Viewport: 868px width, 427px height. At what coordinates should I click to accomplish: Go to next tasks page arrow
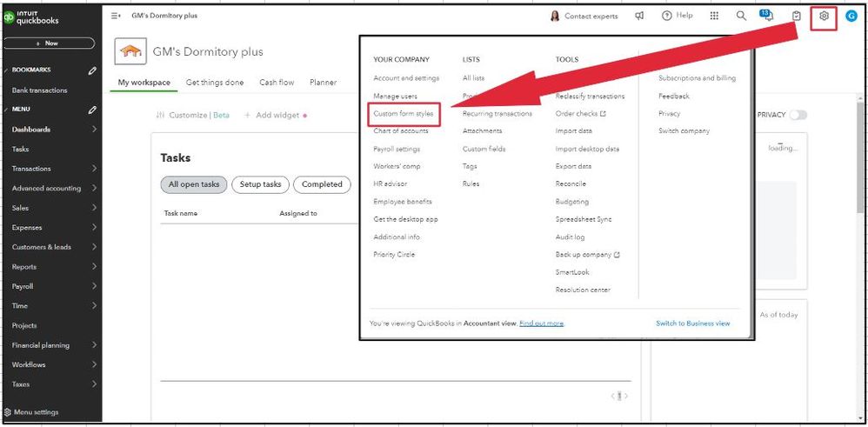click(626, 396)
